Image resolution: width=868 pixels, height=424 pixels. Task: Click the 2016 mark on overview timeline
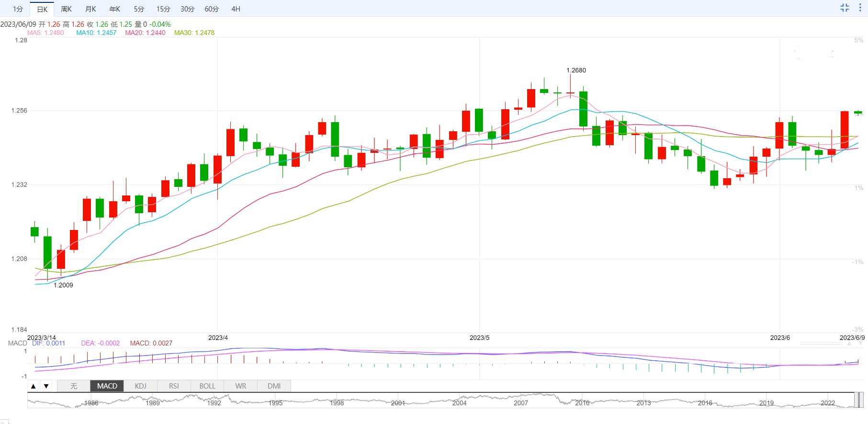click(705, 403)
